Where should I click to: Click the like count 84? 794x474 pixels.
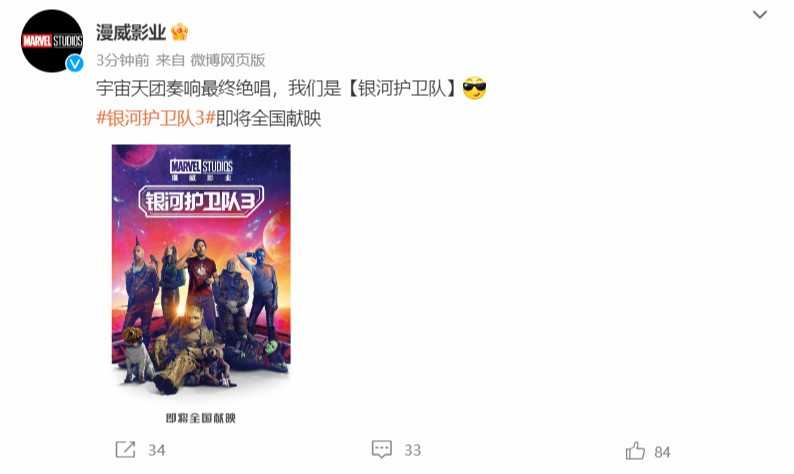tap(662, 452)
